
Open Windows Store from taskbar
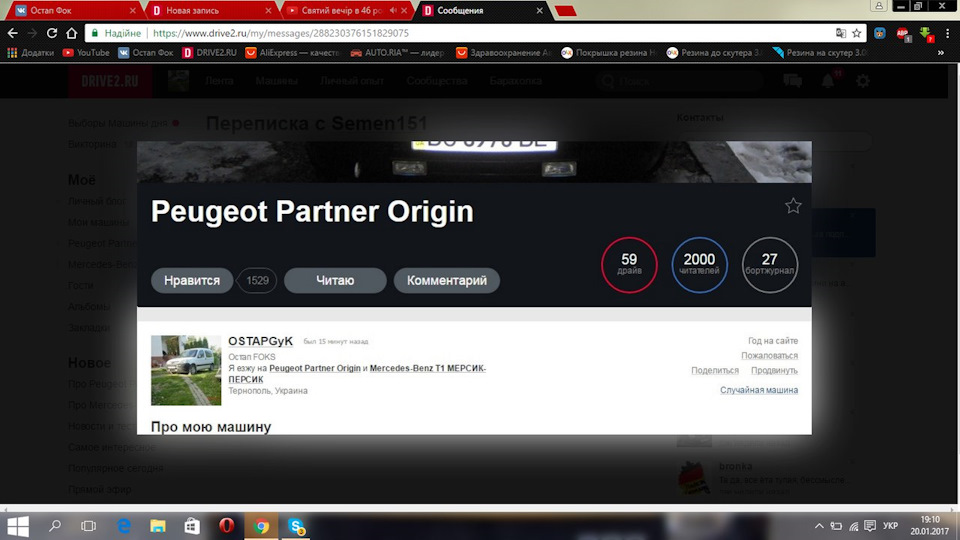(x=192, y=526)
